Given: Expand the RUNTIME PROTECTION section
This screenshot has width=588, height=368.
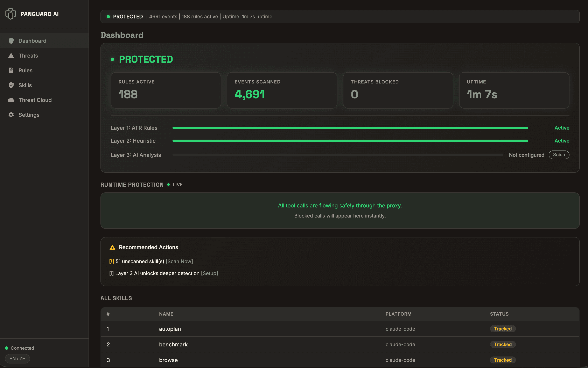Looking at the screenshot, I should 132,184.
